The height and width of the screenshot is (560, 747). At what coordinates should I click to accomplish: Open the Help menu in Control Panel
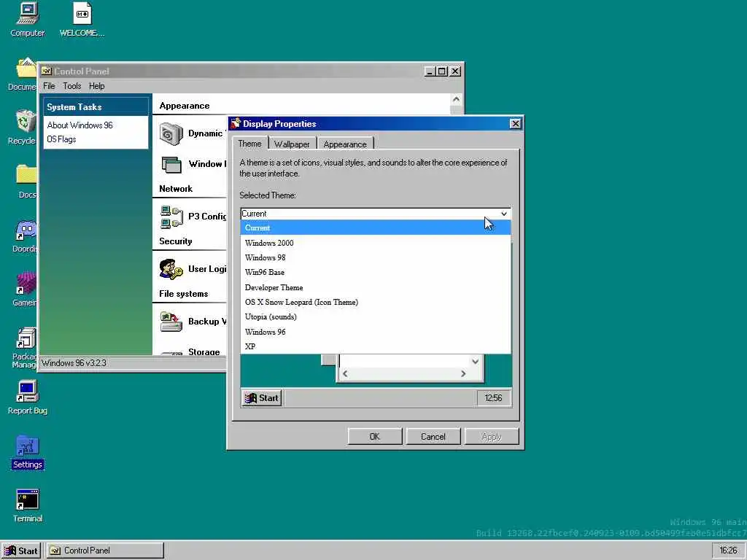tap(97, 86)
